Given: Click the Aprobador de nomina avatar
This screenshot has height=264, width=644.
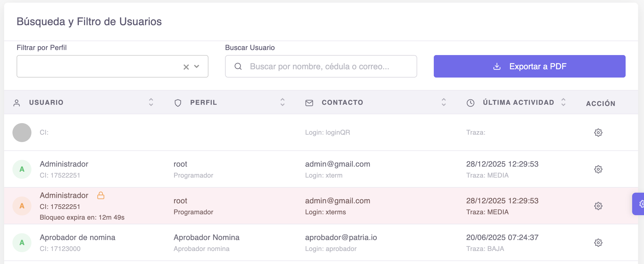Looking at the screenshot, I should [22, 243].
